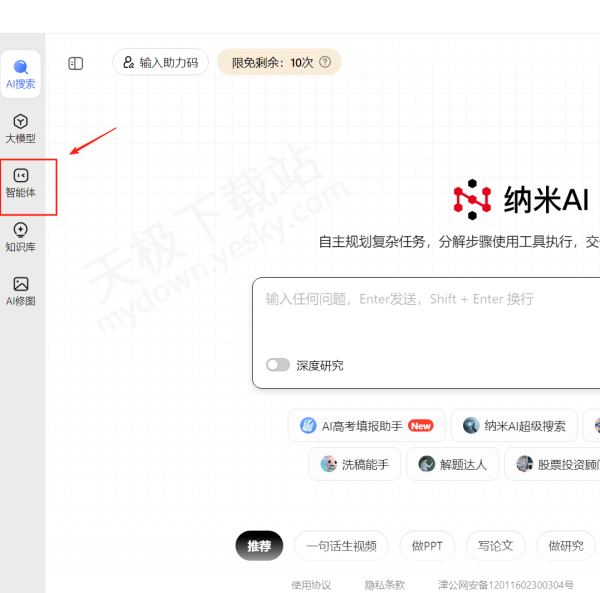The image size is (600, 593).
Task: Launch the 解题达人 agent chip
Action: (x=452, y=464)
